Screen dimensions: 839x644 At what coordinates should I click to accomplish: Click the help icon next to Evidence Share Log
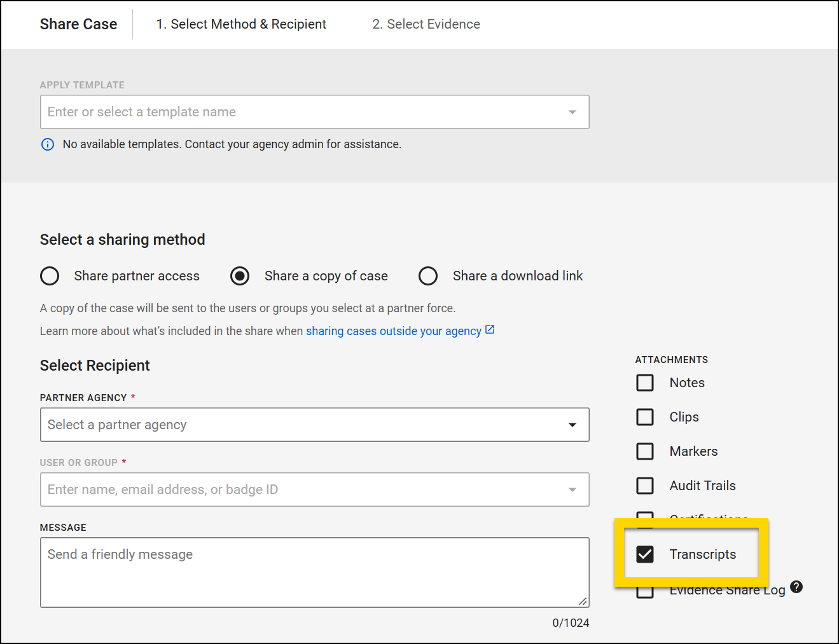(x=796, y=587)
